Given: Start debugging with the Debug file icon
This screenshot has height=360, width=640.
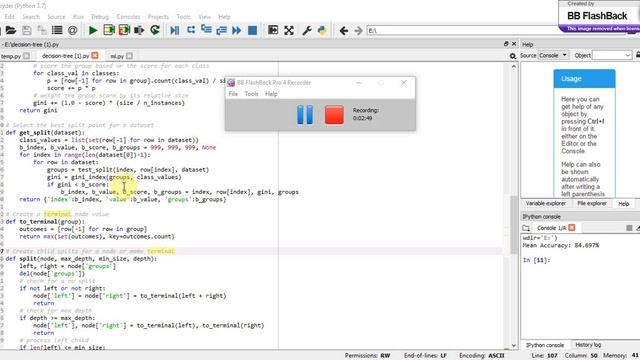Looking at the screenshot, I should 175,30.
